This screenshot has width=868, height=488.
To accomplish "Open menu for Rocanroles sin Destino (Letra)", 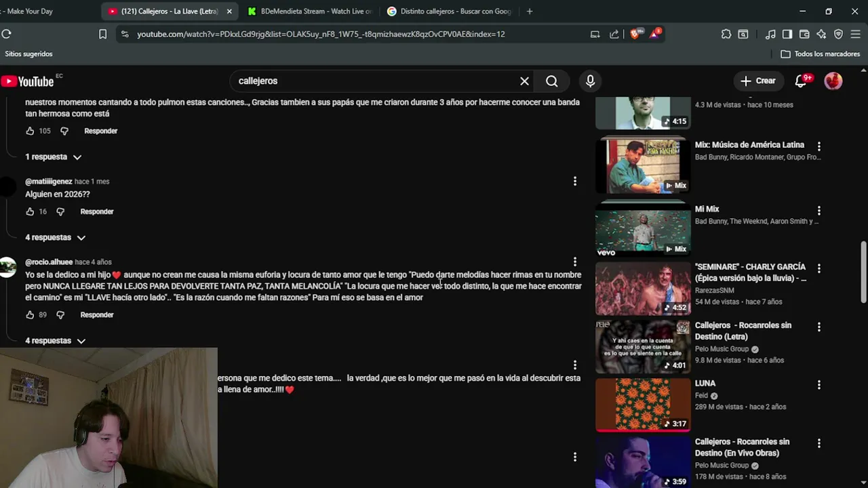I will click(x=819, y=327).
